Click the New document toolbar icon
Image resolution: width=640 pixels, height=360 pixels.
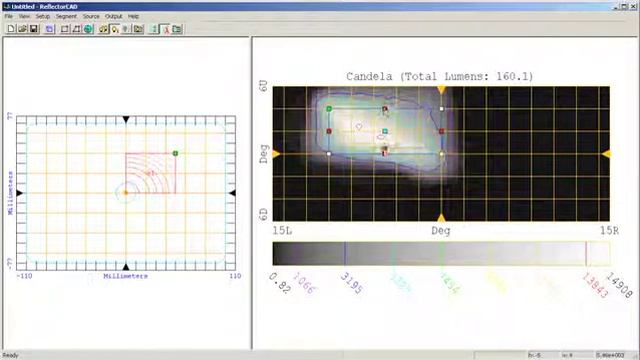point(11,29)
